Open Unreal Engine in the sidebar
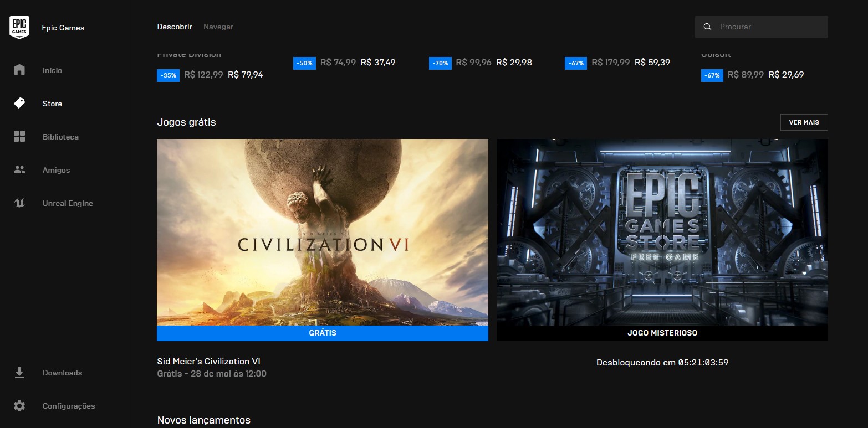Screen dimensions: 868x428 click(x=68, y=203)
